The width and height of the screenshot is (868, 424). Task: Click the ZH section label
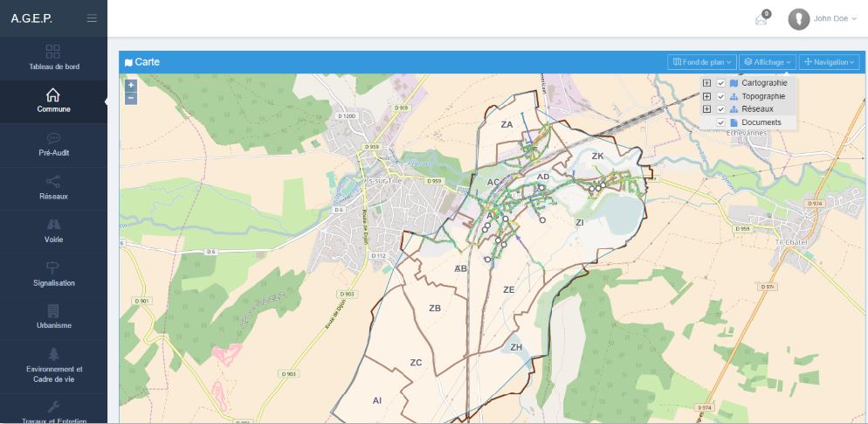[516, 348]
